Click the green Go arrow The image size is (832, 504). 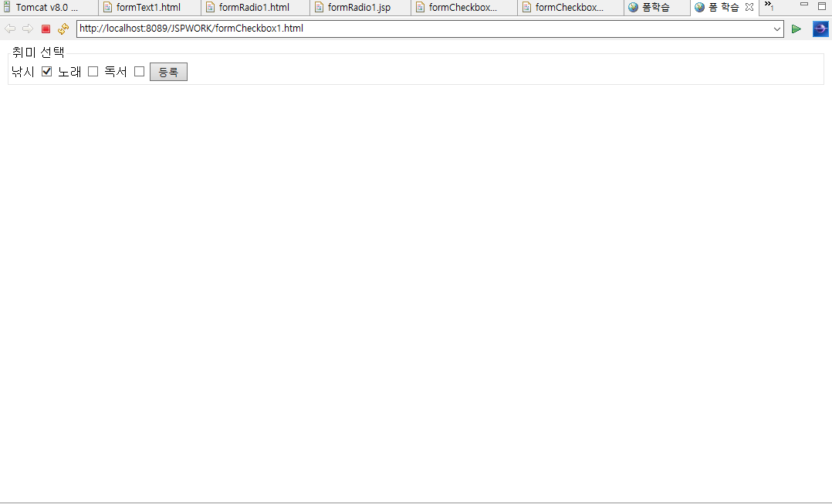pos(796,29)
